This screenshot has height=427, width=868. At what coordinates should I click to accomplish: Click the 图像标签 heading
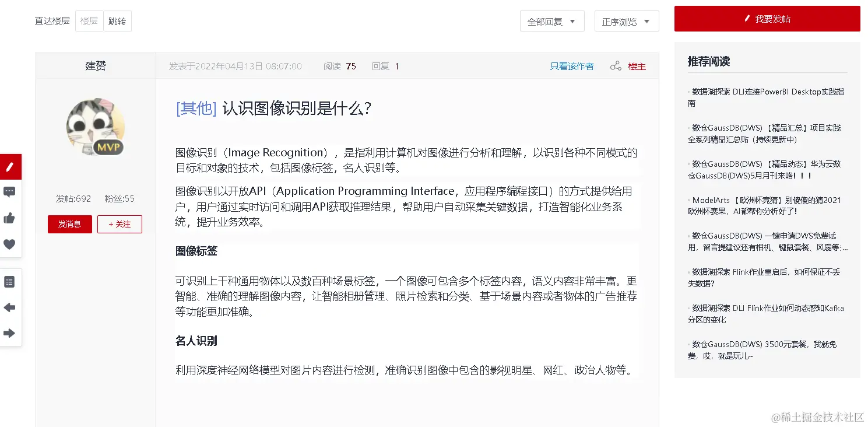tap(196, 251)
